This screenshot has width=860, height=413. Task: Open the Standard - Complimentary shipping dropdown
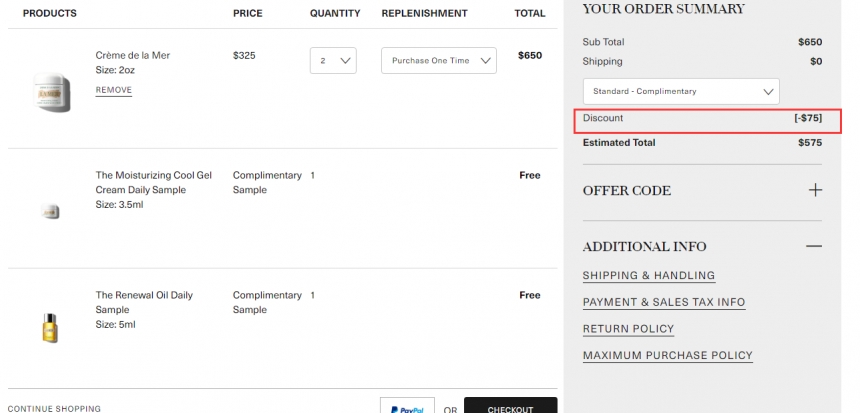(681, 91)
